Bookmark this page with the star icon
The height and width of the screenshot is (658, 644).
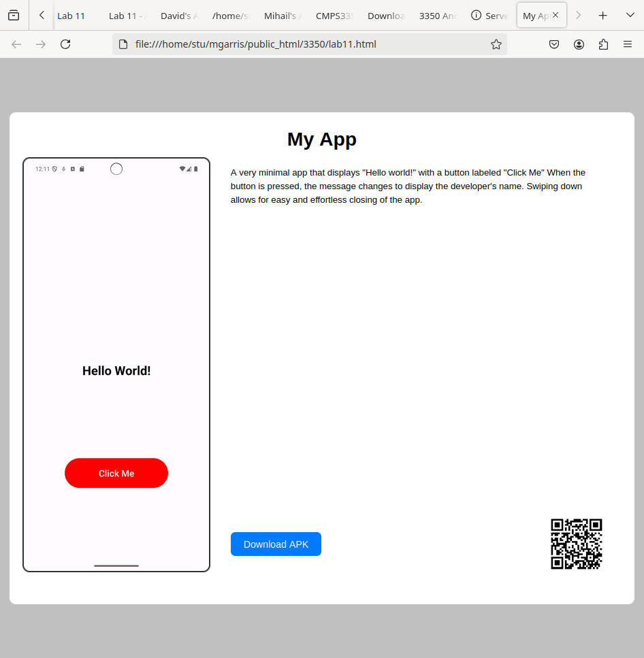pos(496,44)
